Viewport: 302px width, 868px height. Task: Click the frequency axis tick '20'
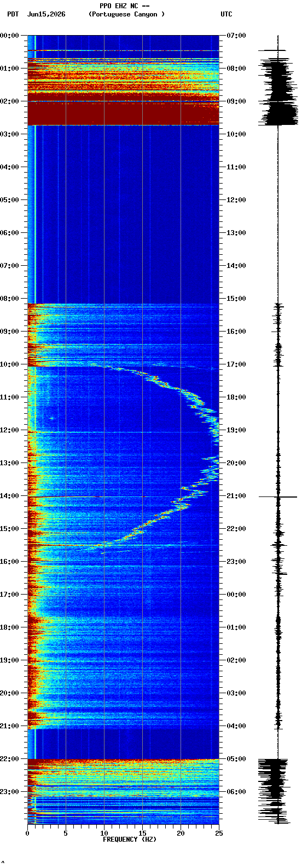pyautogui.click(x=181, y=833)
